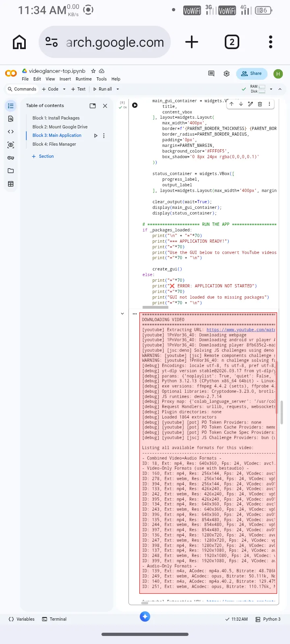The image size is (290, 644).
Task: Open the inspector sidebar icon below snippets
Action: coord(11,145)
